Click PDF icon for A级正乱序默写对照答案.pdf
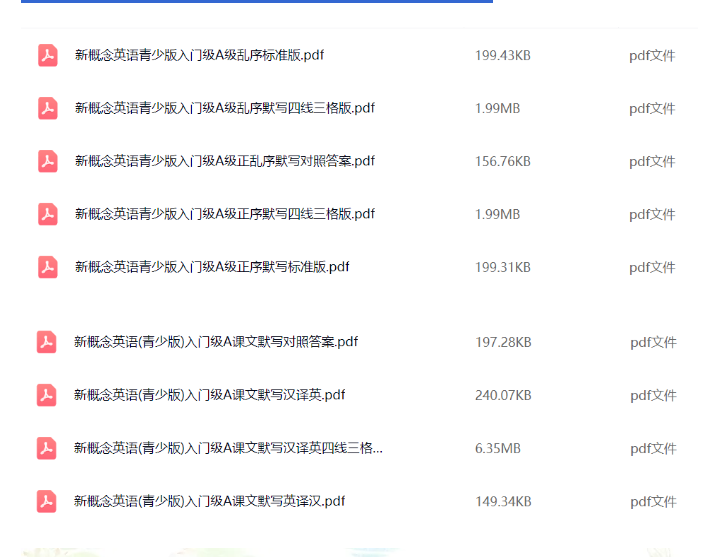Screen dimensions: 715x557 (x=47, y=161)
